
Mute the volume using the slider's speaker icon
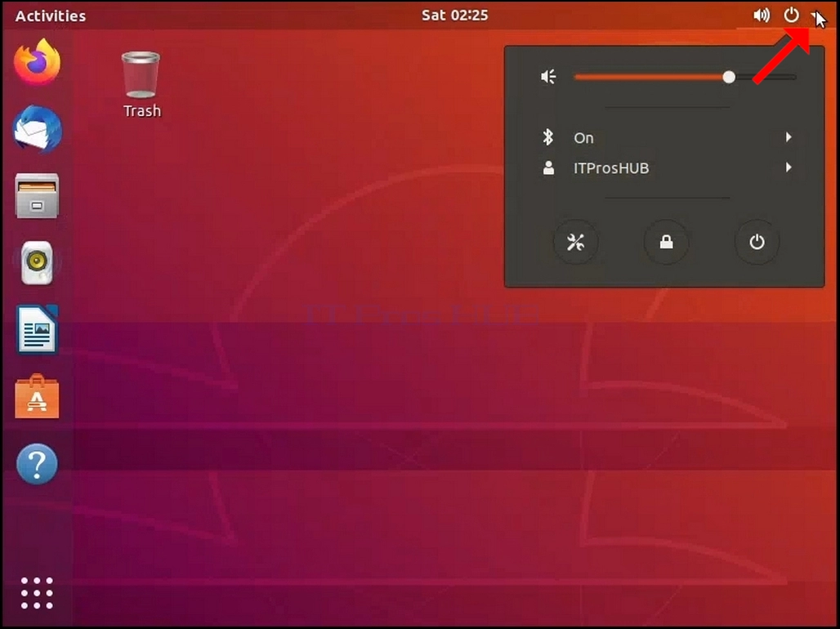[548, 77]
